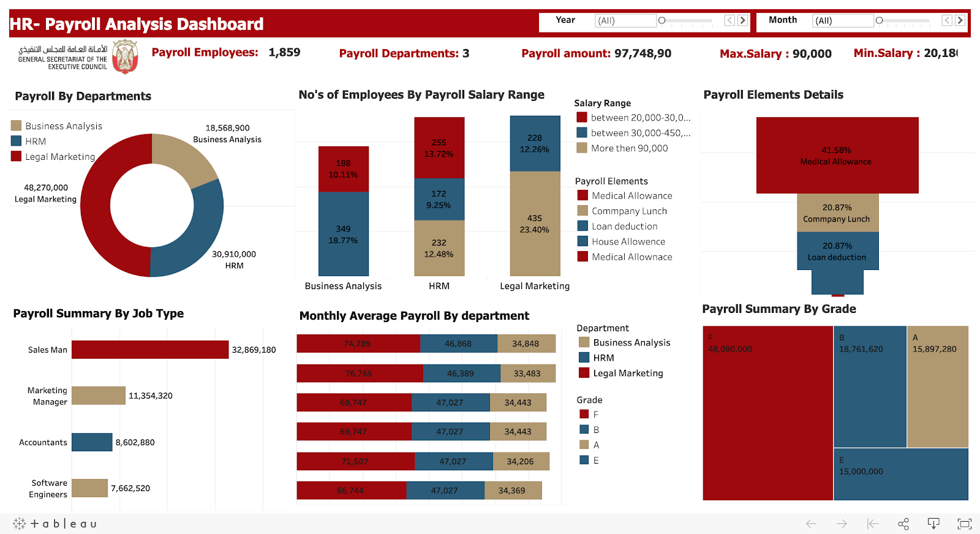Click the Commpany Lunch 20.87% funnel block
The image size is (980, 534).
pyautogui.click(x=838, y=213)
